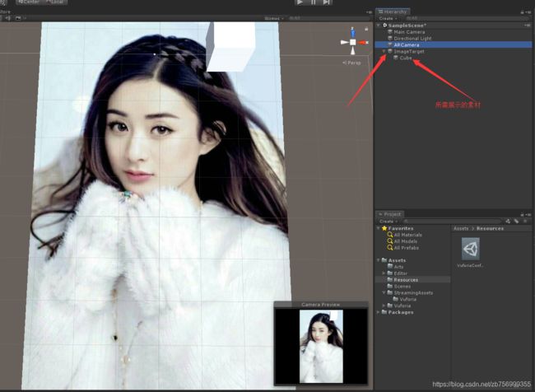Expand the Packages folder arrow
Image resolution: width=535 pixels, height=392 pixels.
coord(379,312)
